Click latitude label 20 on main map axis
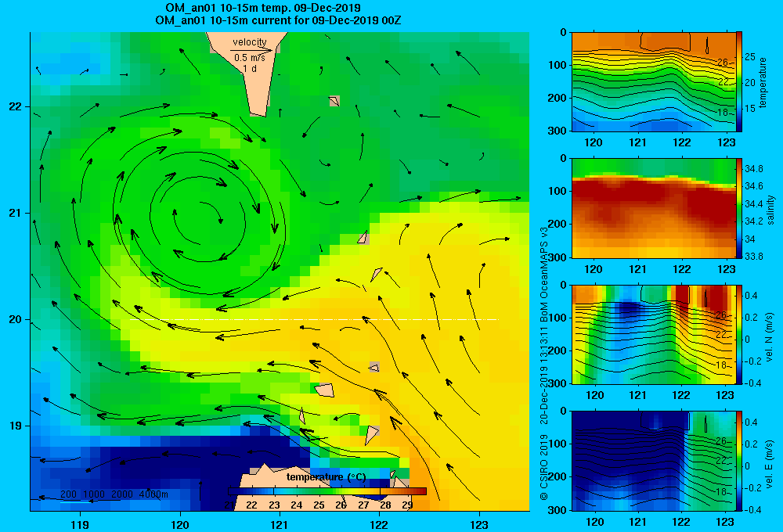 pyautogui.click(x=16, y=319)
